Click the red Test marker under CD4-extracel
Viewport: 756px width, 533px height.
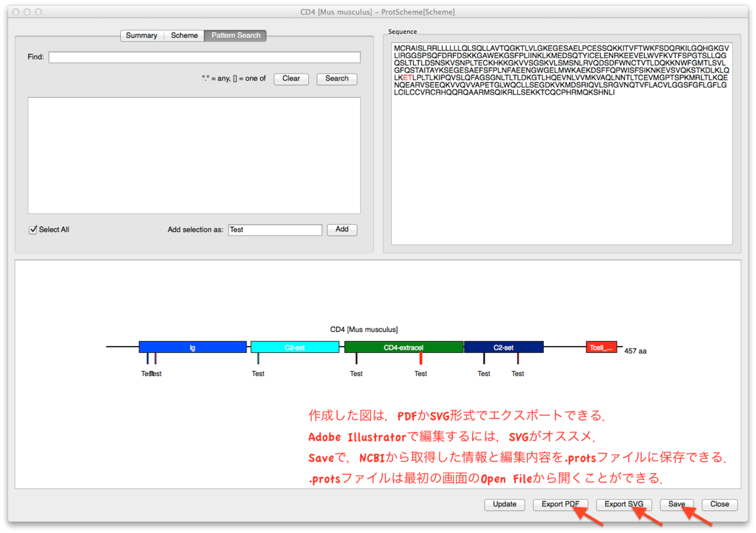[x=421, y=358]
